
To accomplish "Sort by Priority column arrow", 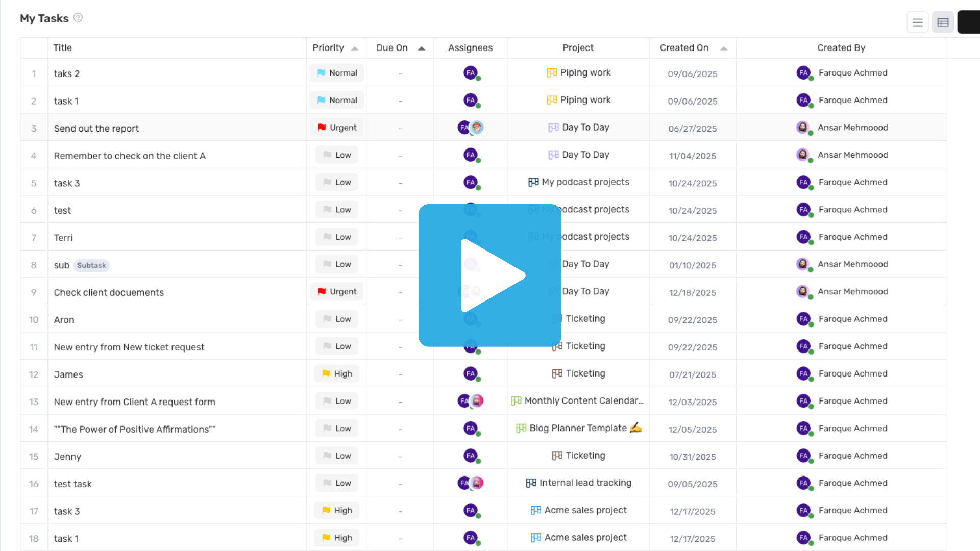I will (355, 48).
